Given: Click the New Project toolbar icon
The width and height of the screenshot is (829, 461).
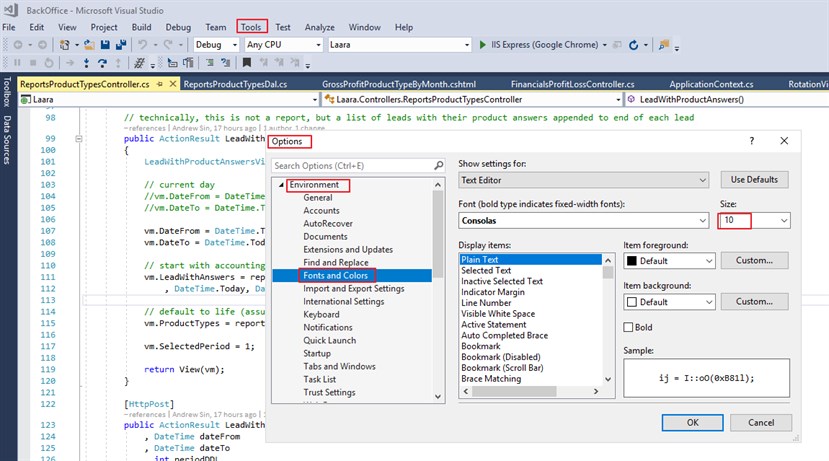Looking at the screenshot, I should pyautogui.click(x=65, y=45).
